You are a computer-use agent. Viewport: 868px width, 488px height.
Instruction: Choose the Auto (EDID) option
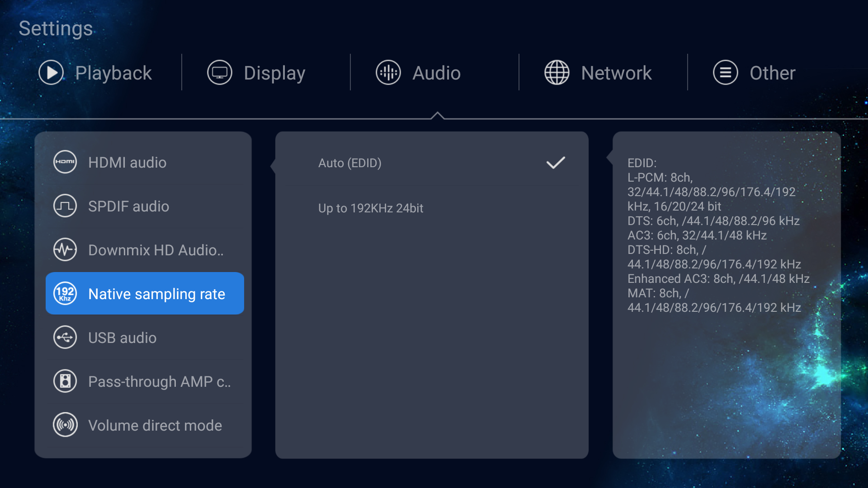(x=432, y=163)
